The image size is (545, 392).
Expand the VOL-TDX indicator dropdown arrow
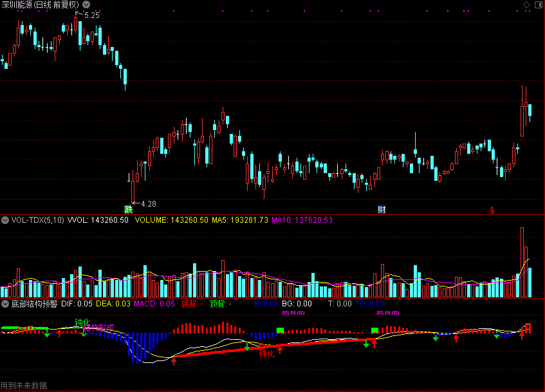5,220
